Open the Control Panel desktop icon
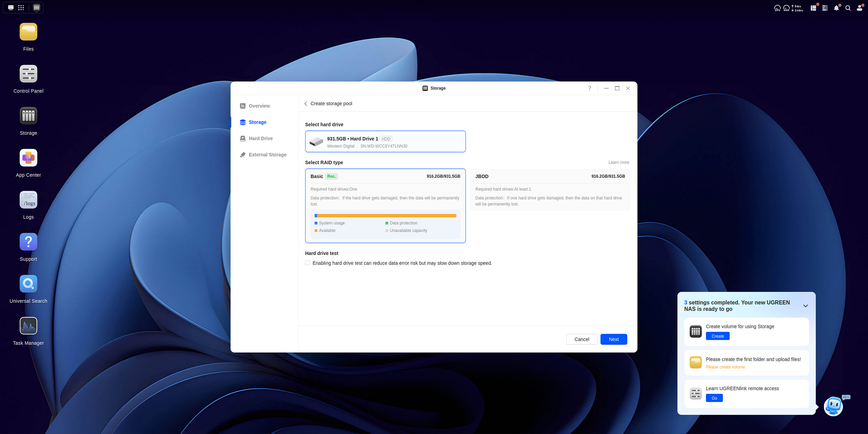Screen dimensions: 868x434 coord(28,74)
